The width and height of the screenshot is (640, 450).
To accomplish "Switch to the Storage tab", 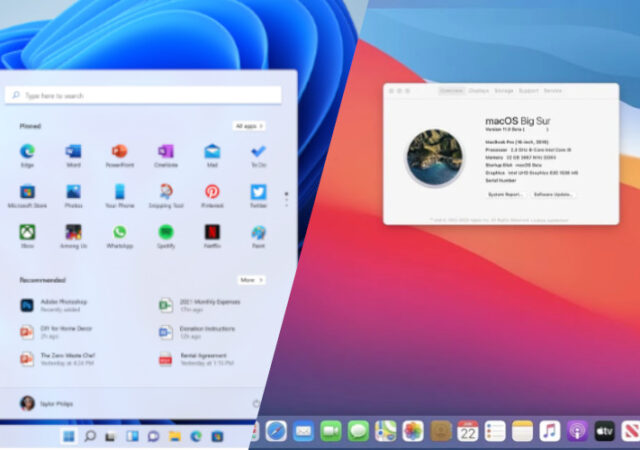I will tap(503, 91).
